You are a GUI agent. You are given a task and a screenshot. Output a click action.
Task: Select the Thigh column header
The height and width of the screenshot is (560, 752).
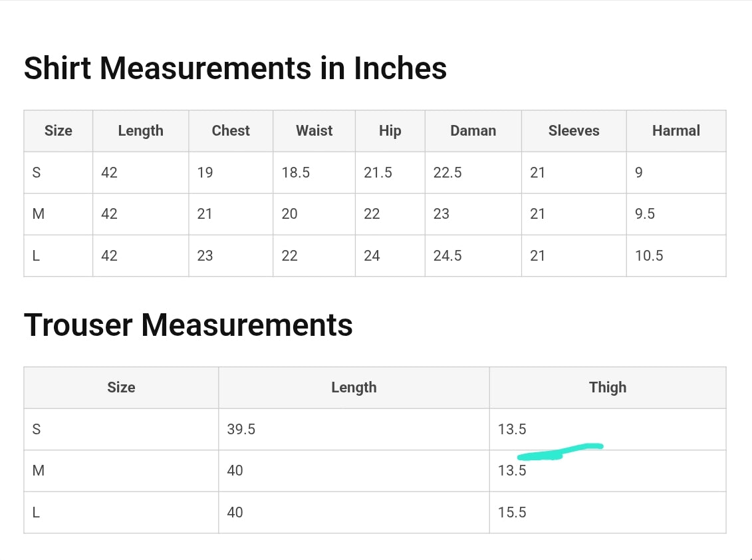tap(607, 388)
